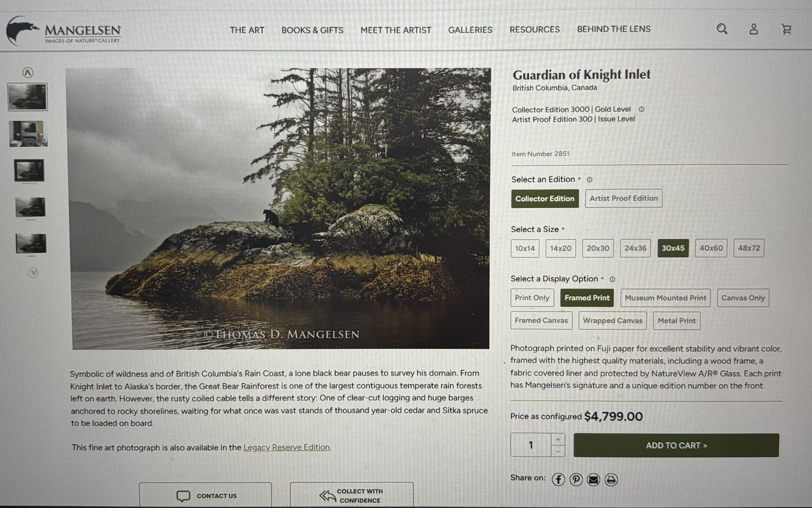The width and height of the screenshot is (812, 508).
Task: Open THE ART menu
Action: (x=247, y=30)
